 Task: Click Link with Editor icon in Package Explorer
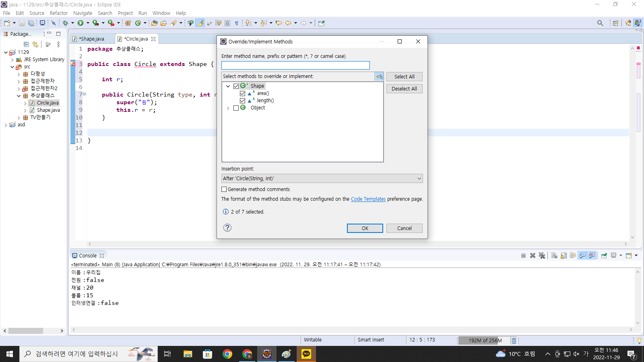[x=35, y=44]
